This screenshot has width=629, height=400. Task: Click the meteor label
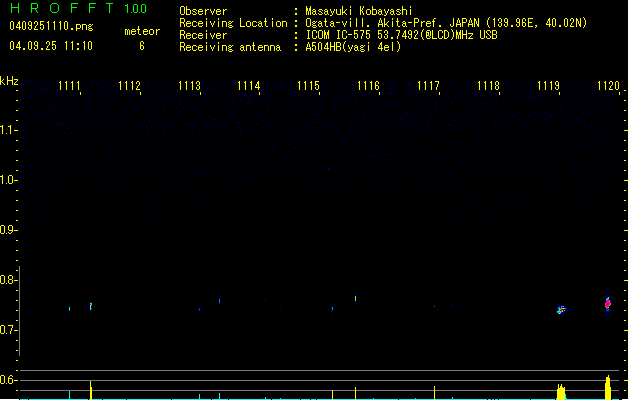(x=142, y=31)
